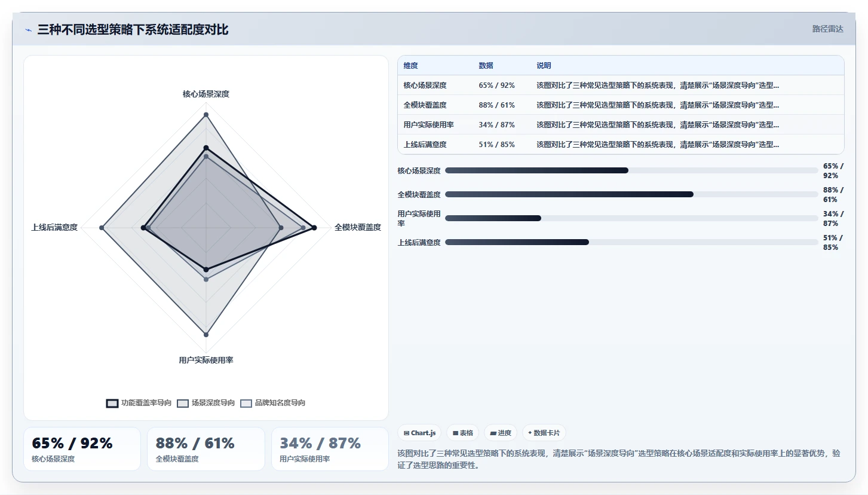Click the black outermost point on the 全模块覆盖盖度 axis
Screen dimensions: 868x495
(314, 228)
